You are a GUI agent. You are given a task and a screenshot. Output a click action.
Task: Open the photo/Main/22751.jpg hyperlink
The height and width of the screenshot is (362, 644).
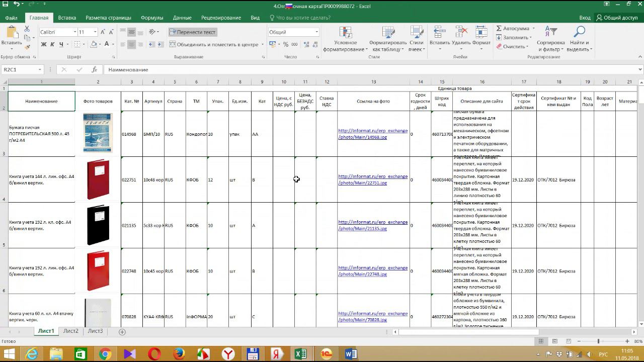pos(362,183)
